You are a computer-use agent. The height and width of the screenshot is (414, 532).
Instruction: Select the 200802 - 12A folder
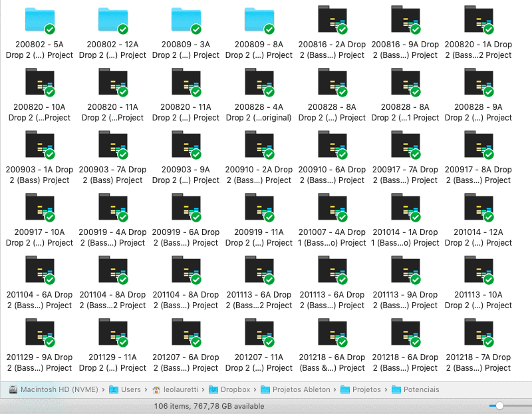112,19
